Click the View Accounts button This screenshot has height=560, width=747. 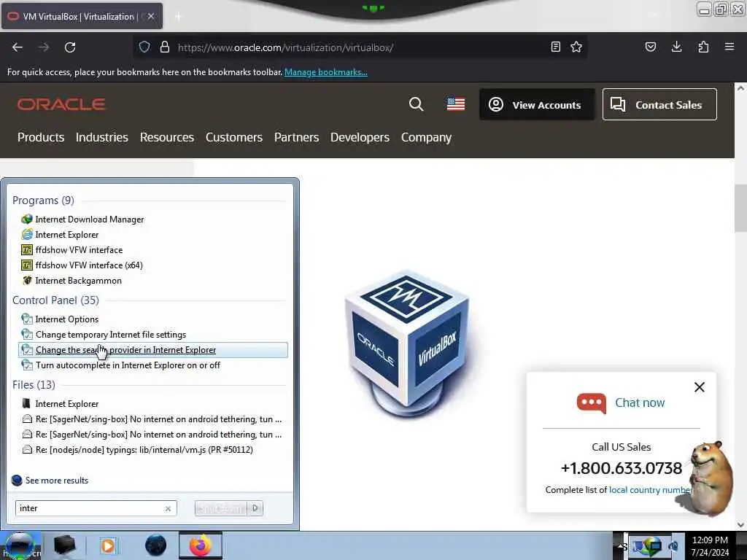coord(537,104)
